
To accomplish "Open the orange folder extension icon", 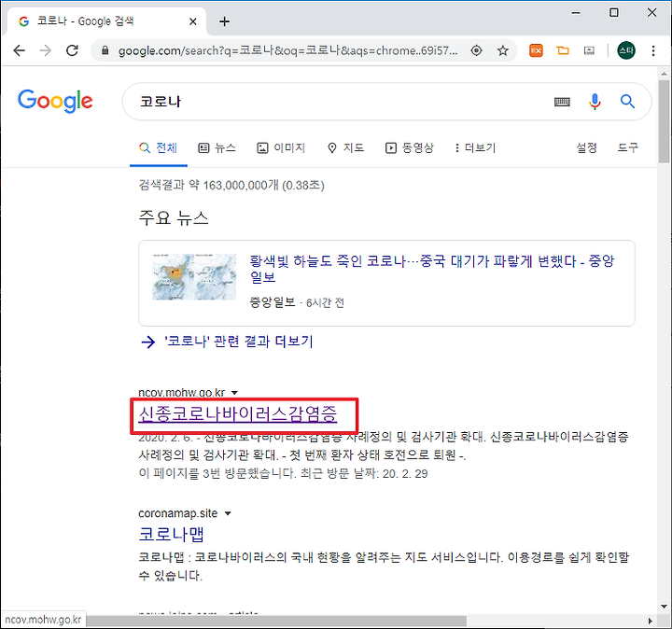I will pos(563,50).
